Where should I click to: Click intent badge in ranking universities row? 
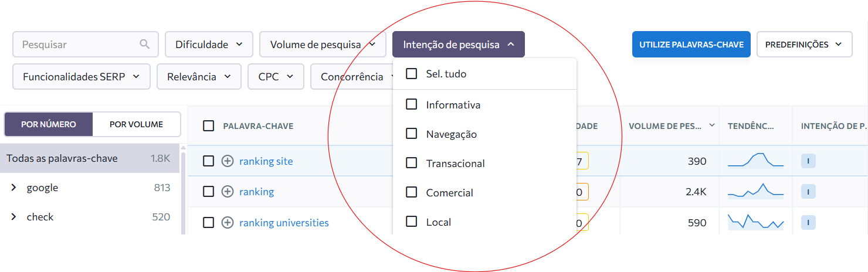click(808, 223)
